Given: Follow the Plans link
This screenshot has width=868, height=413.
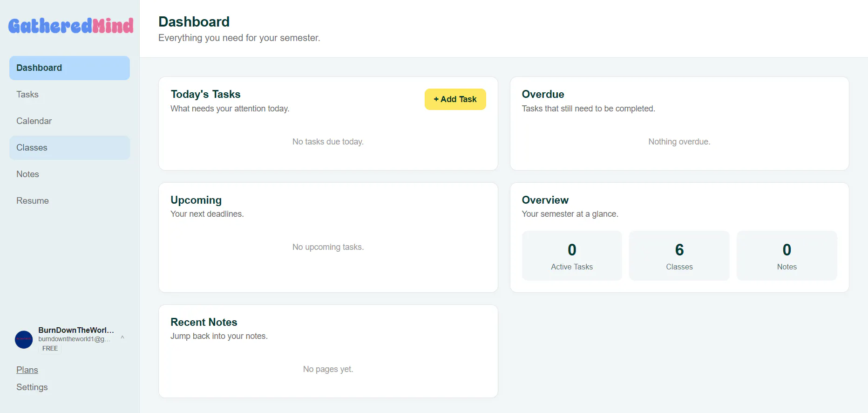Looking at the screenshot, I should [x=27, y=370].
